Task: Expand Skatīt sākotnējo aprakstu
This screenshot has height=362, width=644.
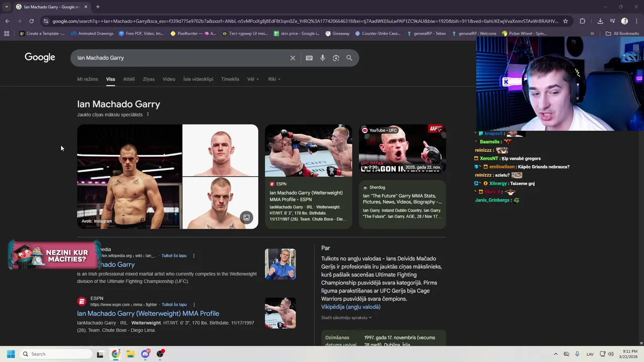Action: 347,318
